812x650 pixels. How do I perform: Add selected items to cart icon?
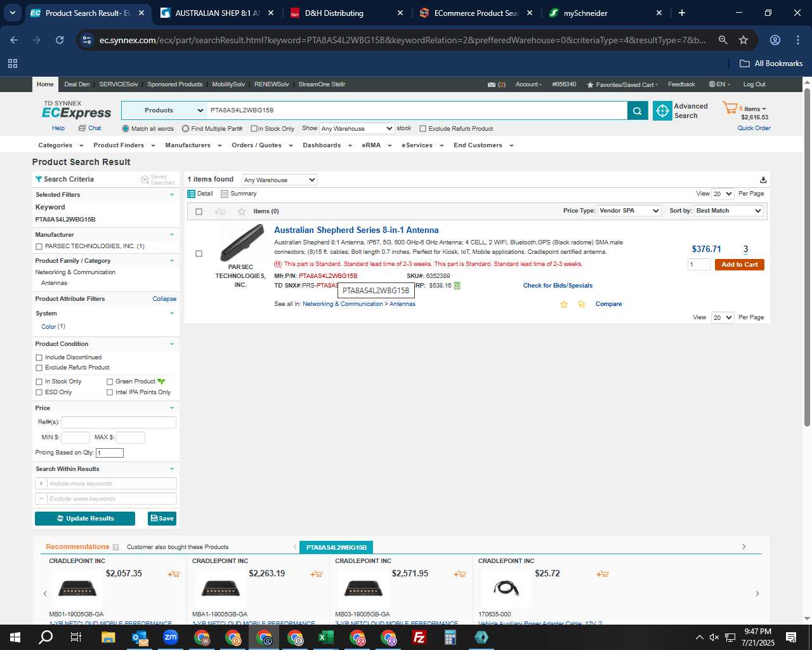click(220, 211)
